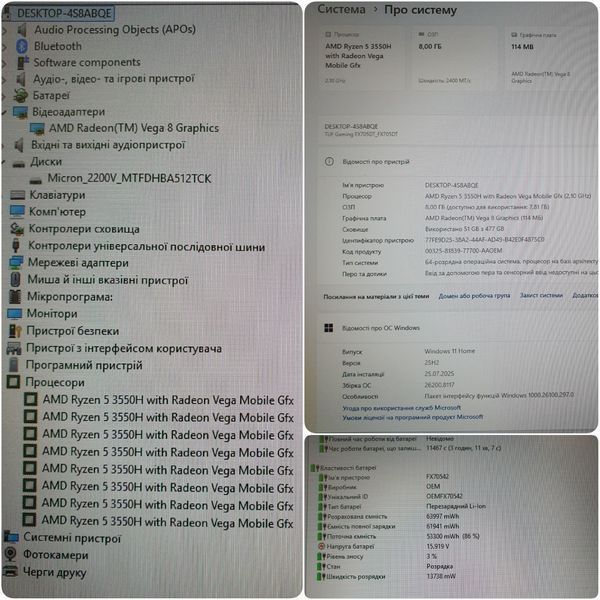Click the Графічна плата card showing 114 MB
The height and width of the screenshot is (600, 600).
pyautogui.click(x=550, y=58)
